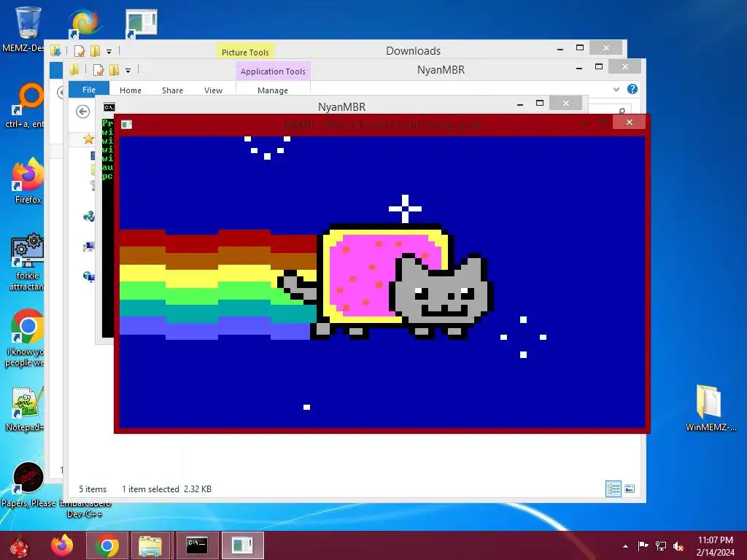Select the Network icon in navigation pane

[x=88, y=276]
